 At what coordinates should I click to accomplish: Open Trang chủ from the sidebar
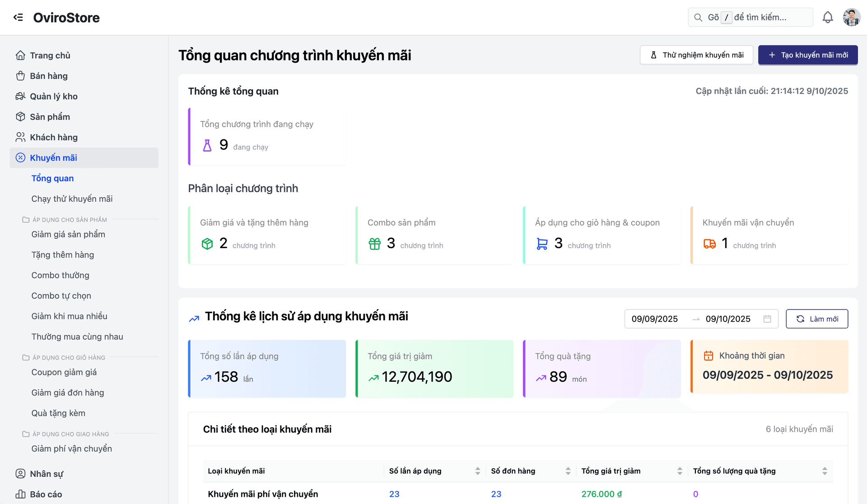(x=50, y=55)
